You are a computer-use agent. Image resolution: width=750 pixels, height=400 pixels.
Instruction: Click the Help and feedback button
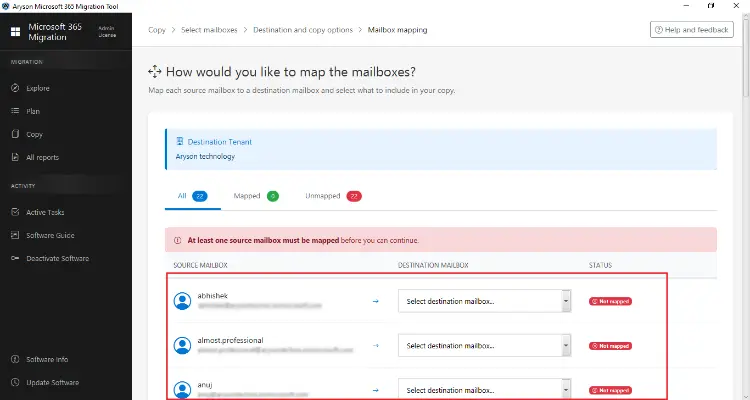tap(692, 30)
